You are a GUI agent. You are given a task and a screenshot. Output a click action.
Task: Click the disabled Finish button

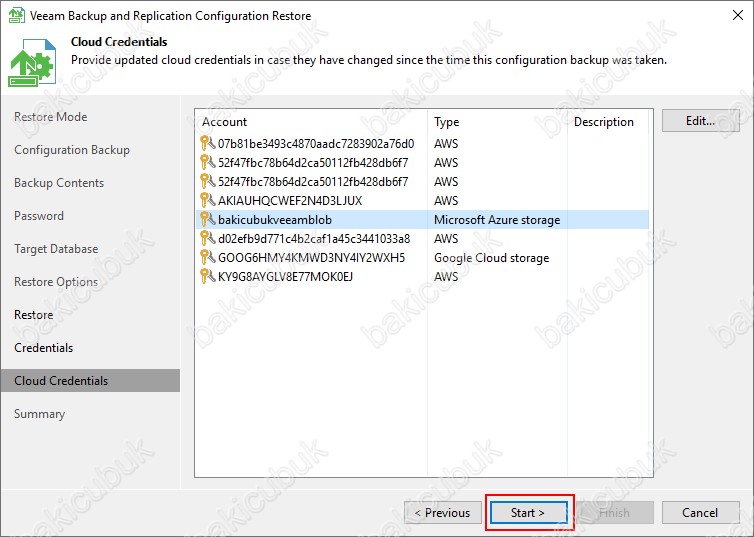pos(615,512)
